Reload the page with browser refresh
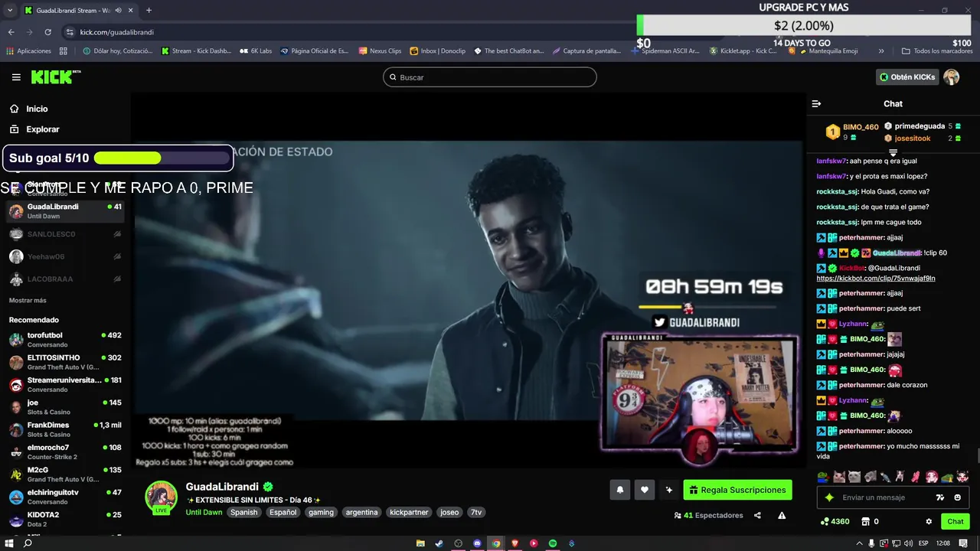This screenshot has height=551, width=980. 48,32
